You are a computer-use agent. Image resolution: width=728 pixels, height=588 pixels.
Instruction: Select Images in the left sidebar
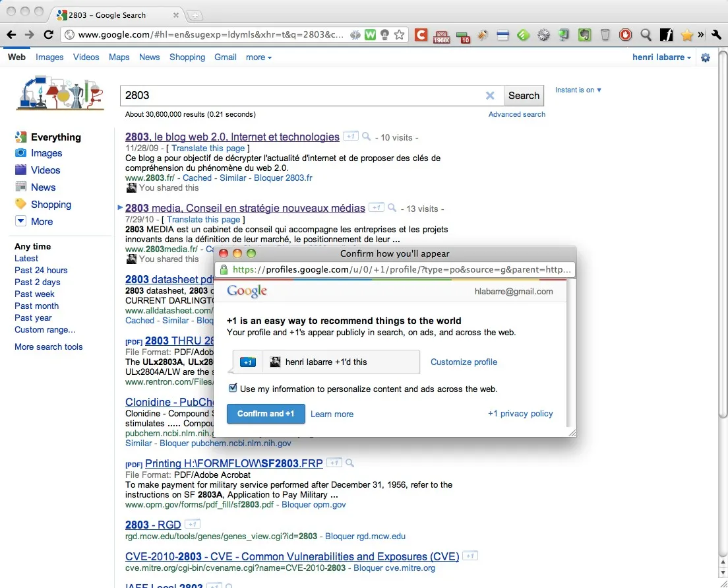click(x=46, y=153)
